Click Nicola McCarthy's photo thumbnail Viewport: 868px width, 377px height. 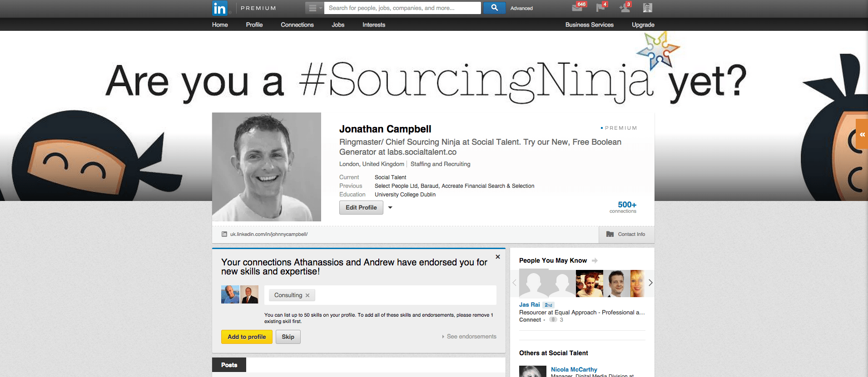533,371
